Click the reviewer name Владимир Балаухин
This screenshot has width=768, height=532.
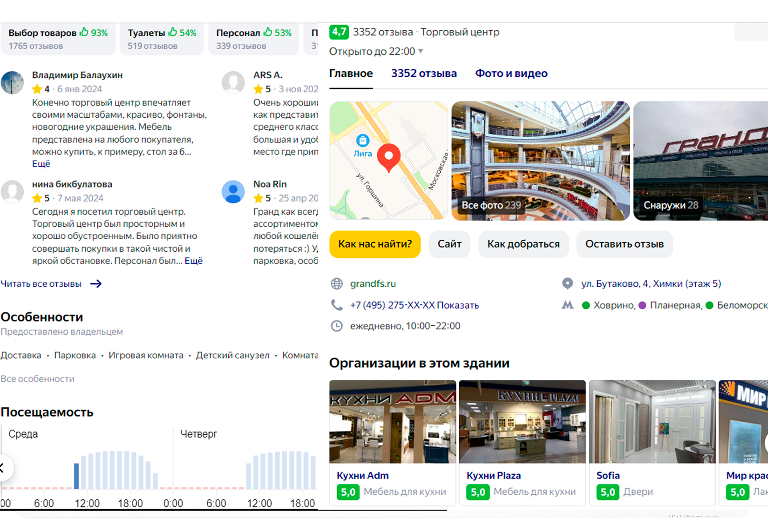(77, 75)
